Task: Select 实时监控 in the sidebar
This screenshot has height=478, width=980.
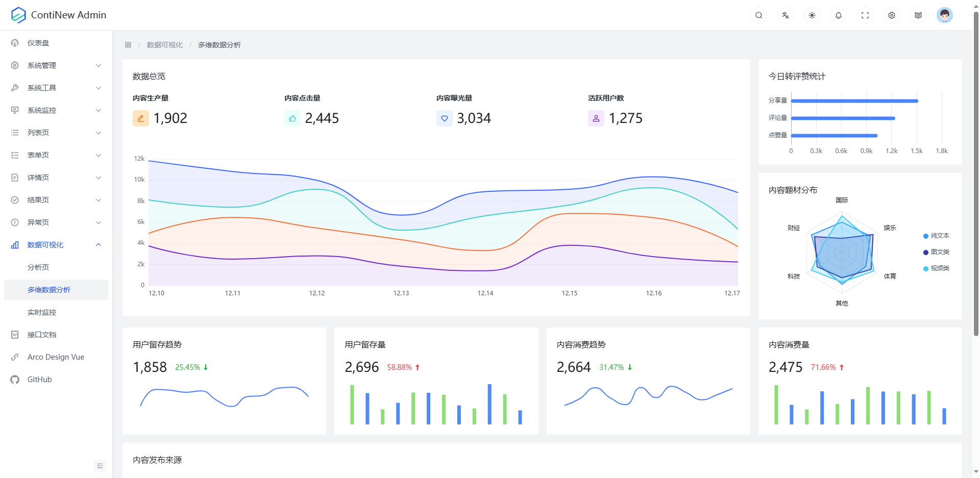Action: (x=42, y=312)
